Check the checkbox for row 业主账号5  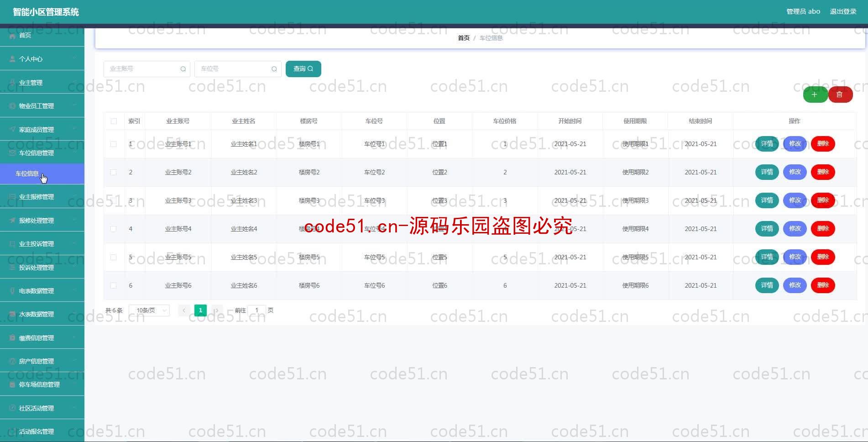point(114,257)
